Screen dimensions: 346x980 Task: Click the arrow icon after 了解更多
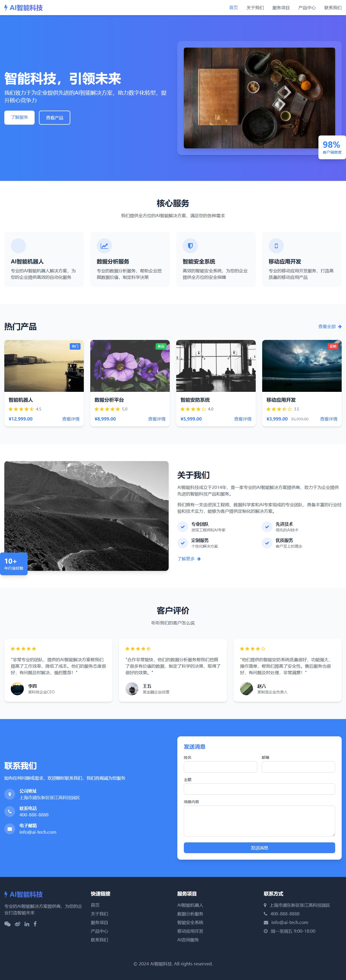[x=199, y=559]
